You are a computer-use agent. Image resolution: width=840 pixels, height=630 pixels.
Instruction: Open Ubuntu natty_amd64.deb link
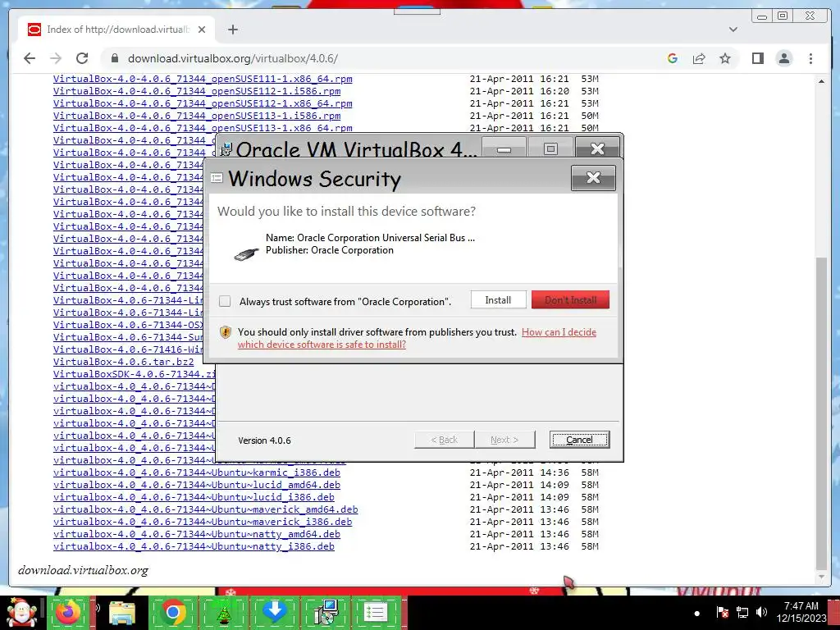(197, 534)
